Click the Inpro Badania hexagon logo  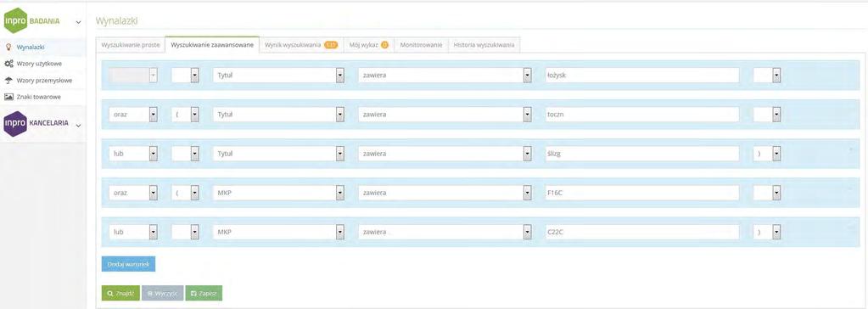(15, 21)
